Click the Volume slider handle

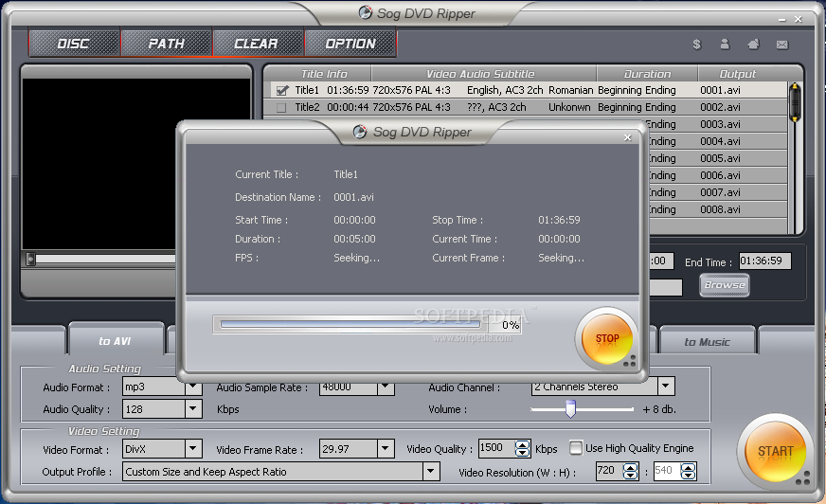click(570, 408)
